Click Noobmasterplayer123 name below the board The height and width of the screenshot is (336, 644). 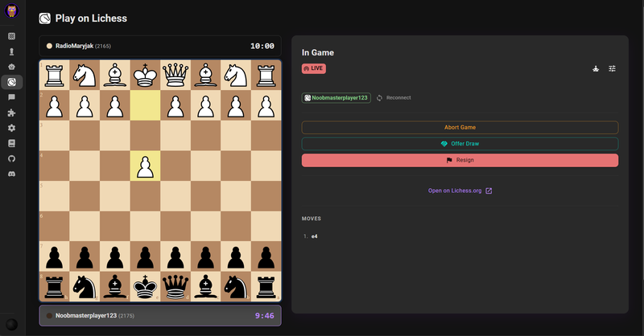pos(86,315)
